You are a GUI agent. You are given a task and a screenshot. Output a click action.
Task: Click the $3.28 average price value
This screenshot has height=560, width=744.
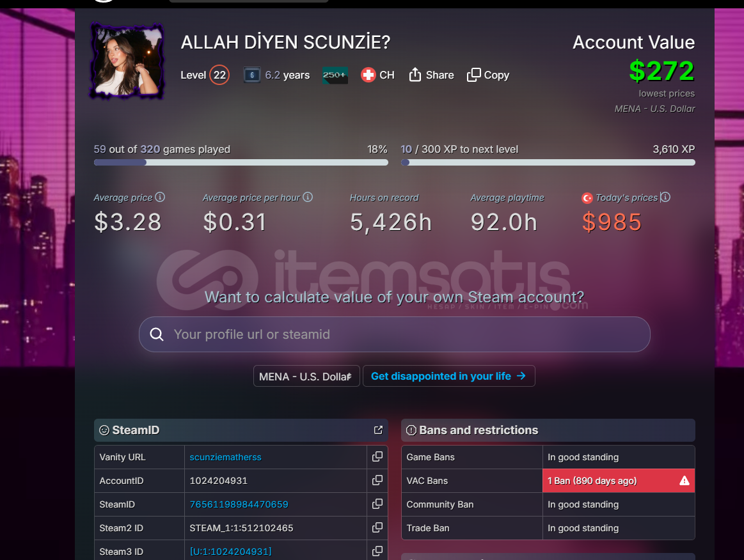(128, 222)
